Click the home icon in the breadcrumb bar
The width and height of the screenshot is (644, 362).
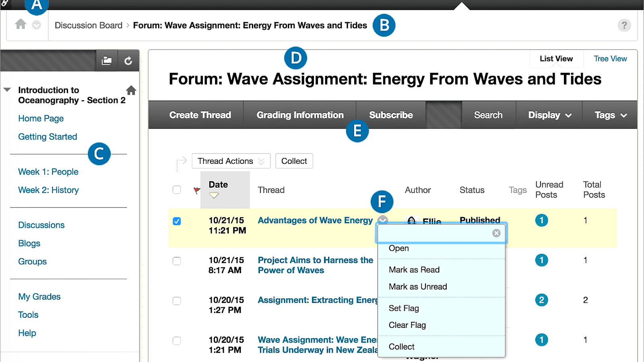coord(21,25)
